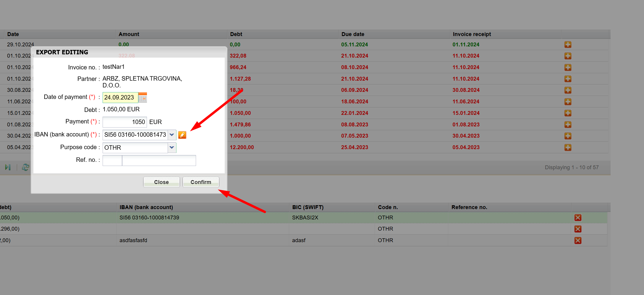Image resolution: width=644 pixels, height=295 pixels.
Task: Confirm the export editing dialog
Action: click(x=201, y=182)
